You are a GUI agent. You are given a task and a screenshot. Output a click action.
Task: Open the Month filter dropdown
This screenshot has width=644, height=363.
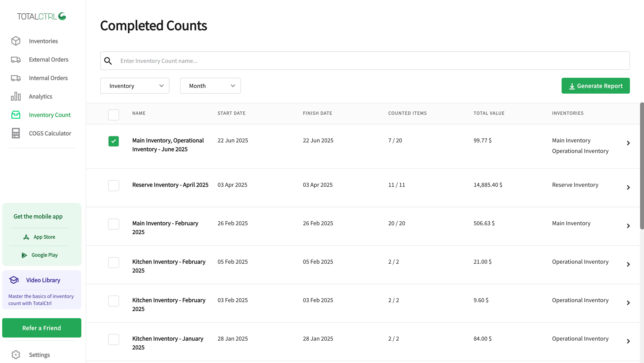[210, 86]
